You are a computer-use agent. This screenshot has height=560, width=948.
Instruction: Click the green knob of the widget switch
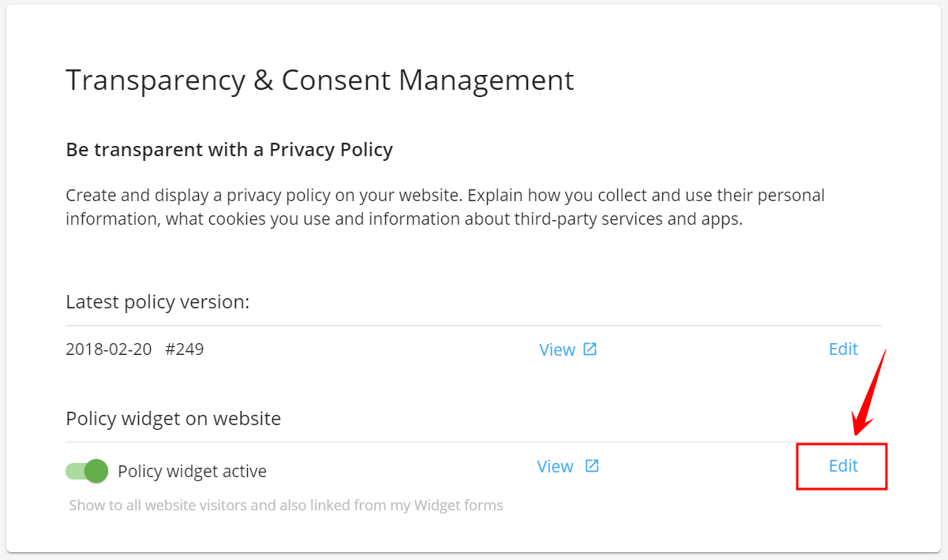coord(96,471)
